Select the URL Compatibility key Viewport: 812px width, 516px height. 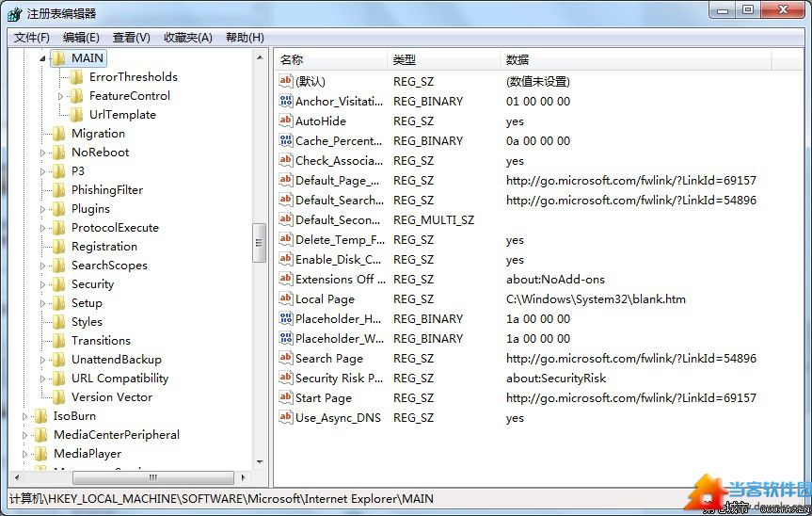120,379
